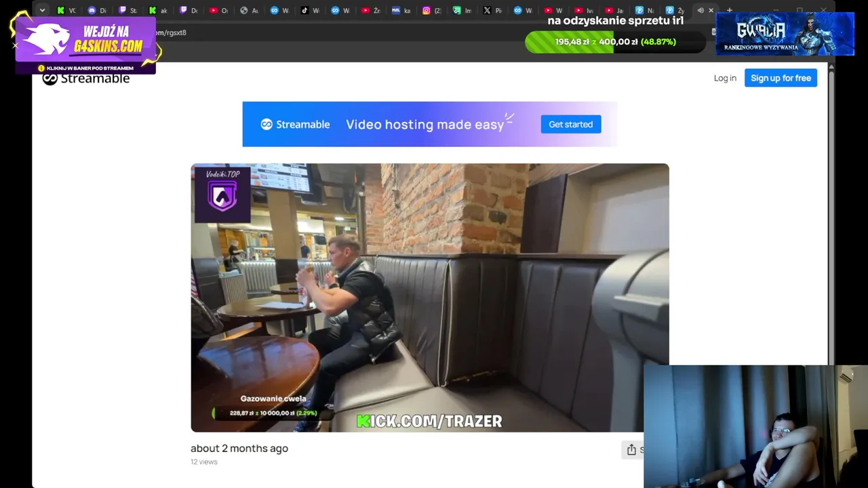Click the 'about 2 months ago' text

pyautogui.click(x=239, y=448)
